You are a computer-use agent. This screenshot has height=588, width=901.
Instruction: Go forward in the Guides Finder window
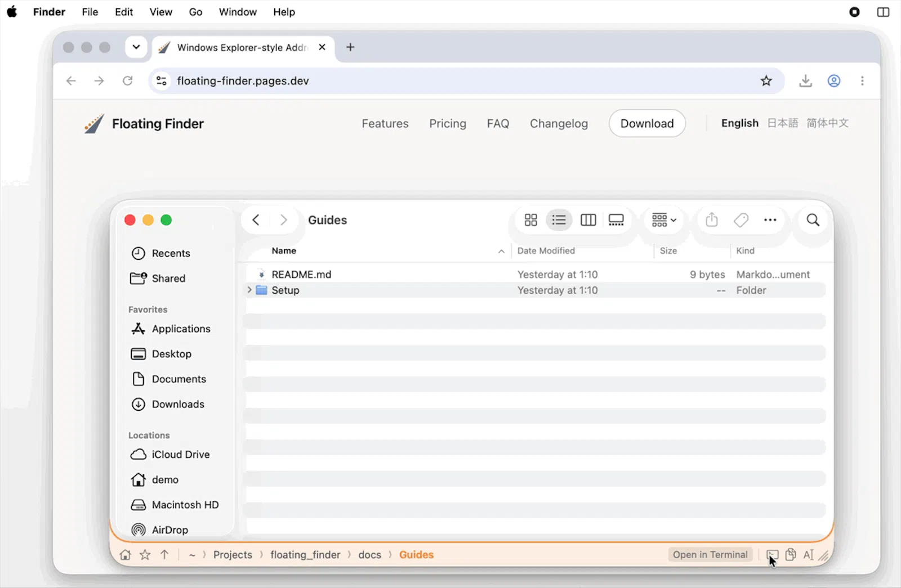[284, 220]
